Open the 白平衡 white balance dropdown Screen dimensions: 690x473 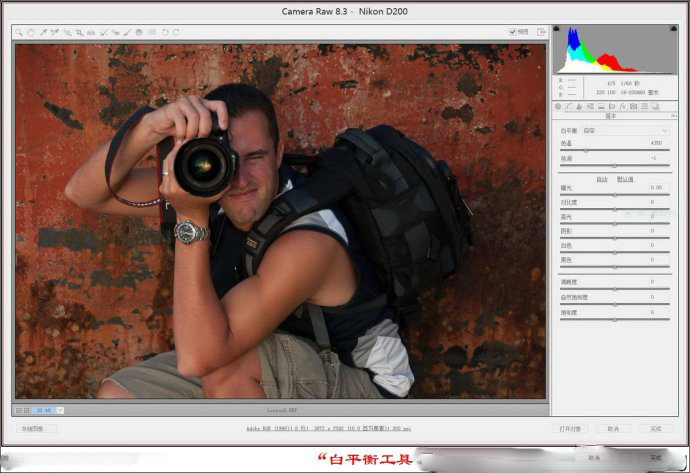click(625, 131)
